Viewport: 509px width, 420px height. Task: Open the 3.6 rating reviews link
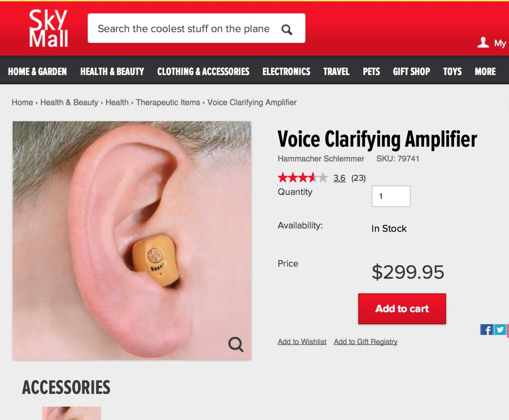click(x=339, y=178)
